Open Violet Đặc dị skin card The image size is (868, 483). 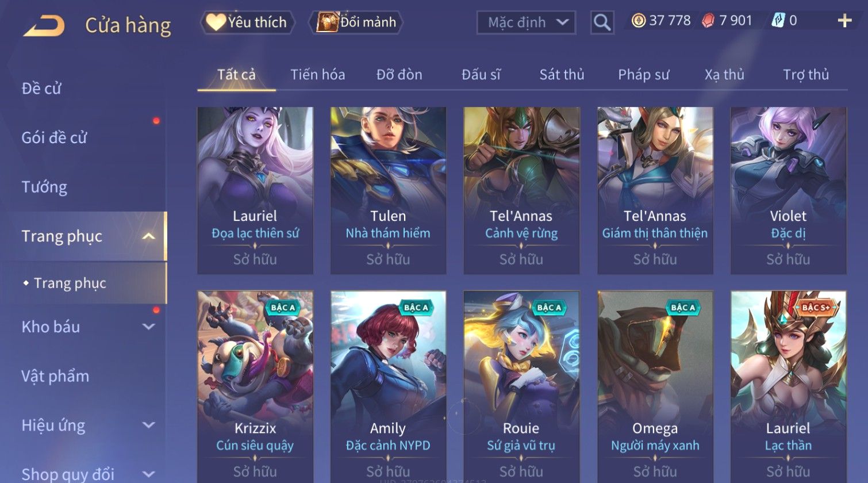(788, 190)
